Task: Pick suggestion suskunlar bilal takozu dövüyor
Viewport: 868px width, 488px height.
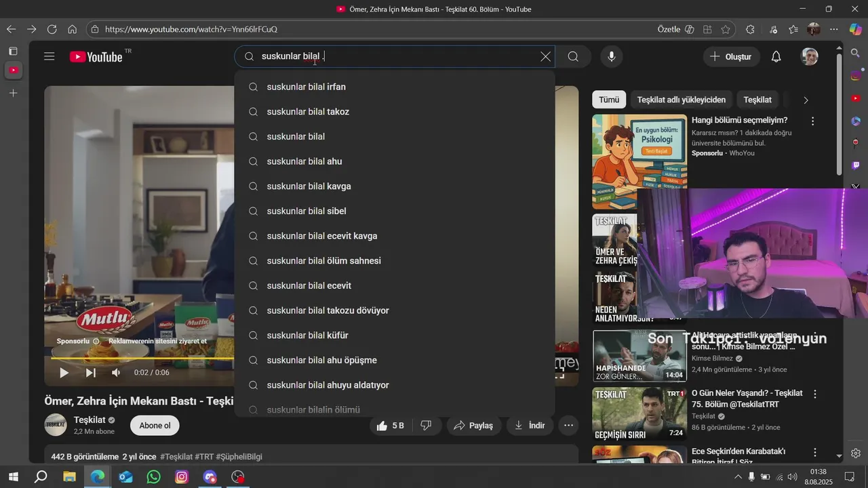Action: 395,310
